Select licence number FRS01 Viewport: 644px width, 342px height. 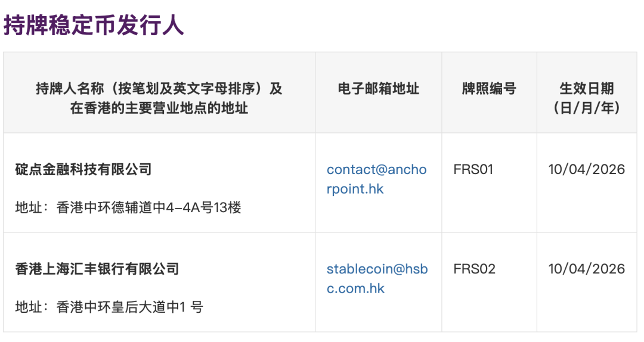(473, 169)
